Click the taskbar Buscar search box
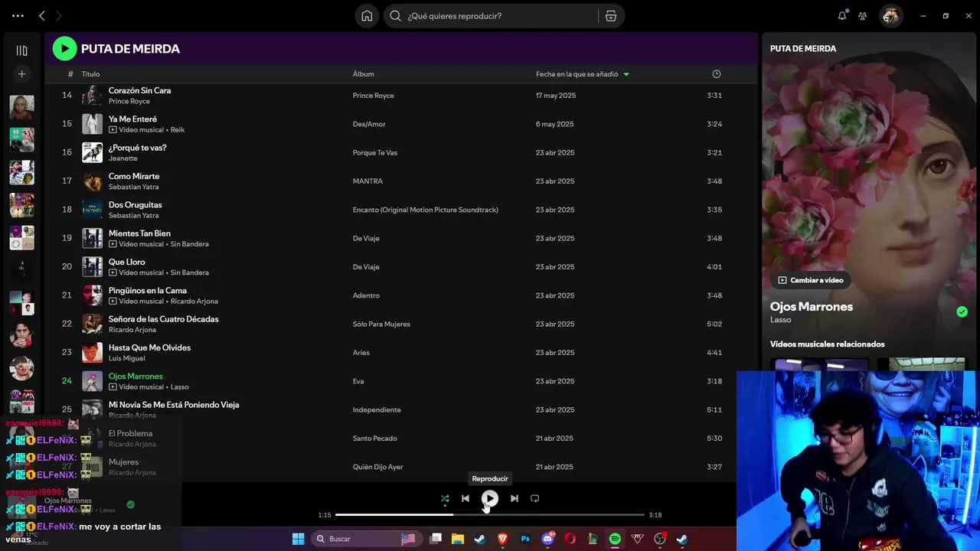The width and height of the screenshot is (980, 551). coord(366,539)
